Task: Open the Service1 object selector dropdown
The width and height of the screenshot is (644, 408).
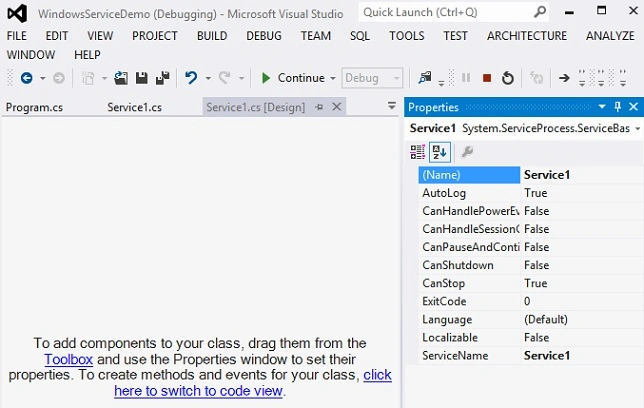Action: pos(637,129)
